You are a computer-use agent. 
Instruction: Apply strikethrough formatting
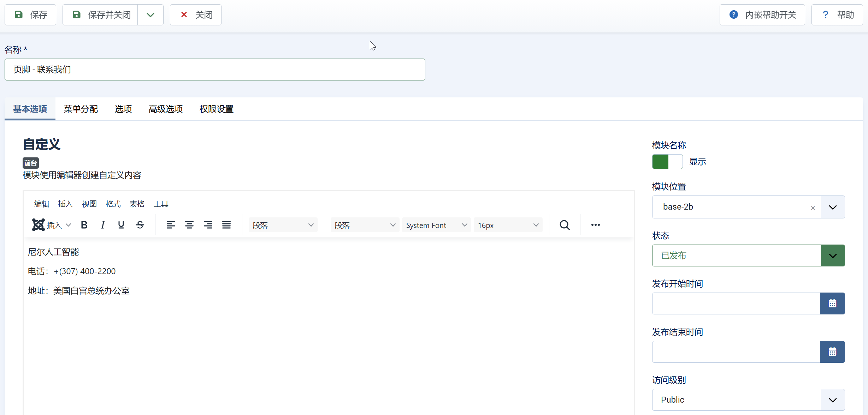coord(140,225)
